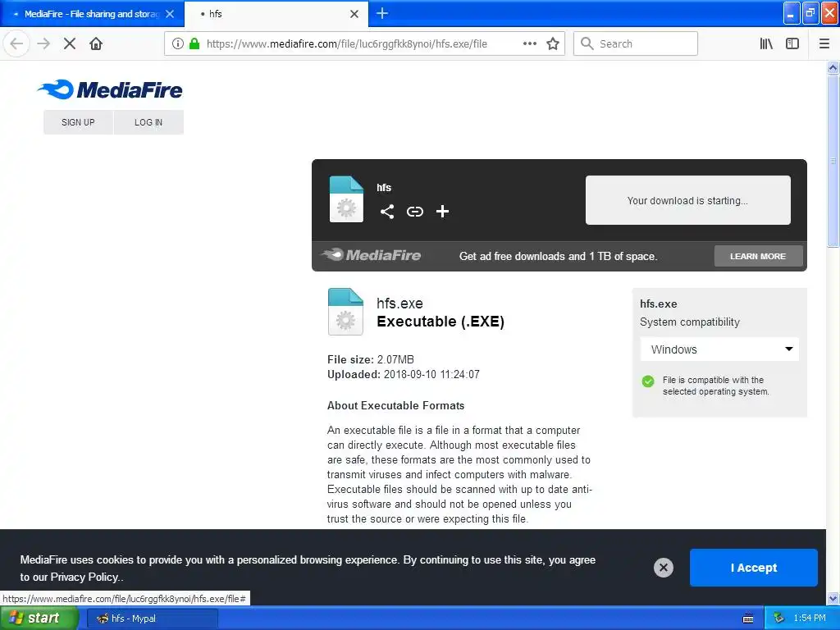Click the vertical scrollbar thumb
The height and width of the screenshot is (630, 840).
[833, 161]
